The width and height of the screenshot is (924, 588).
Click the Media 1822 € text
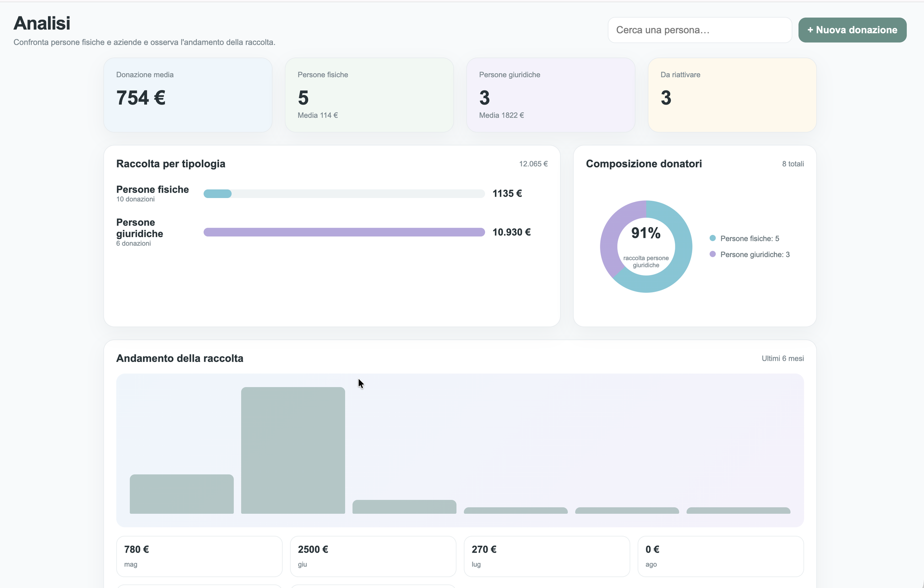[x=501, y=115]
